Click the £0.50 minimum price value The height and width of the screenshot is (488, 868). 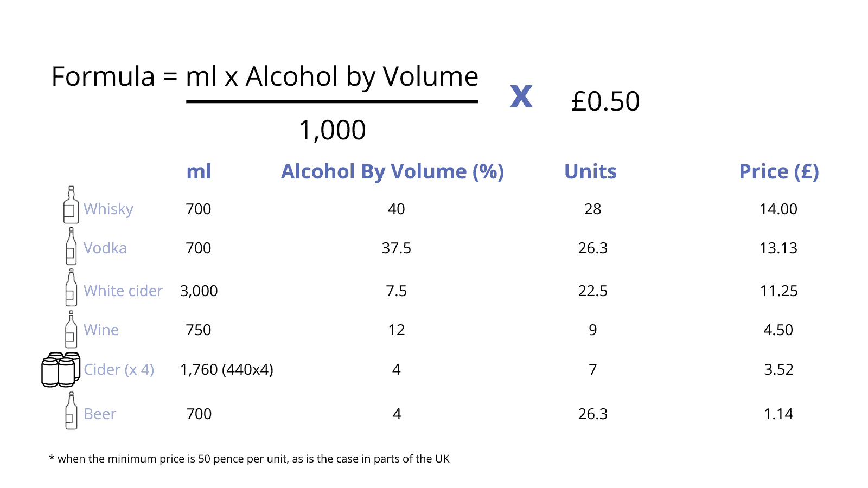point(605,101)
